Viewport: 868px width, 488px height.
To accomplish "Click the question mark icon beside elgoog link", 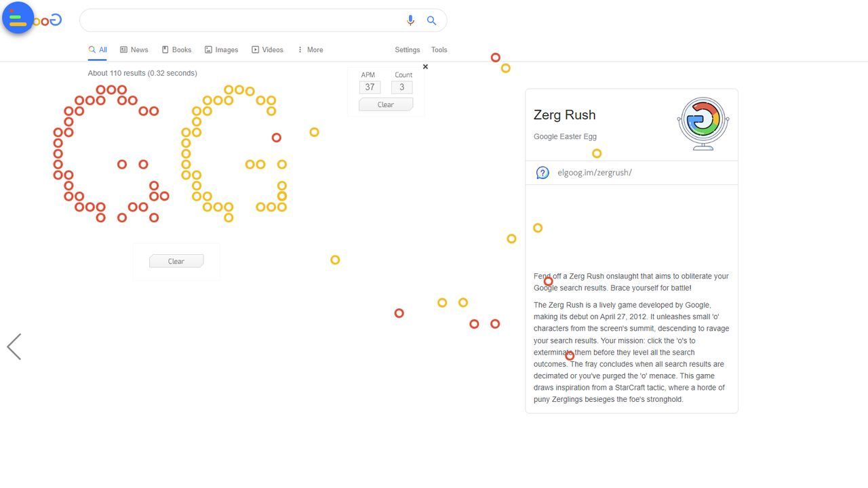I will [x=542, y=173].
